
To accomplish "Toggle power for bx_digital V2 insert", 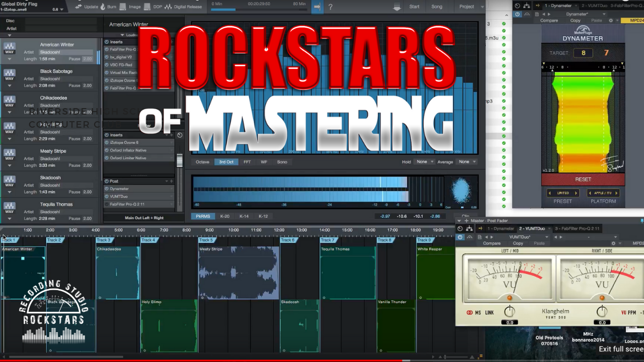I will click(107, 57).
